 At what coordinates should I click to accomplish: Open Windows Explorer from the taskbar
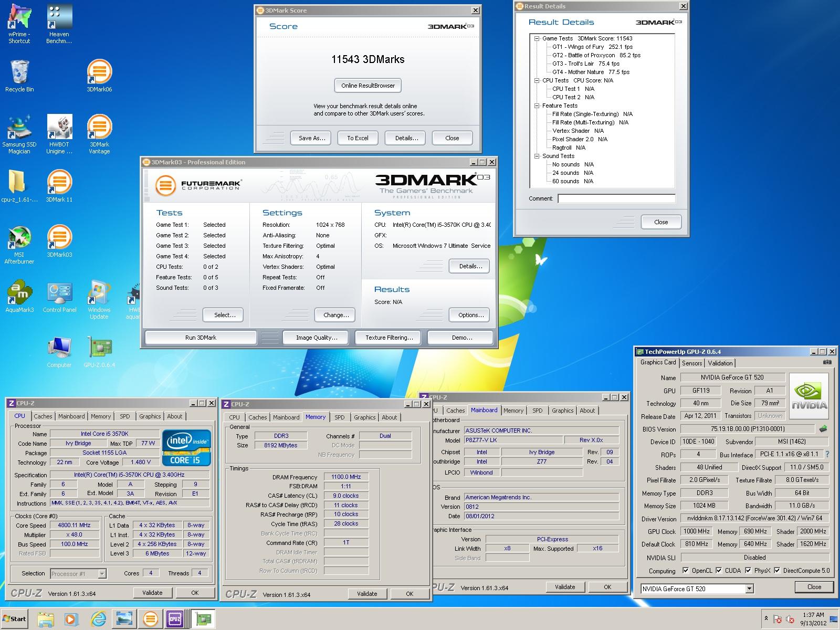tap(46, 619)
